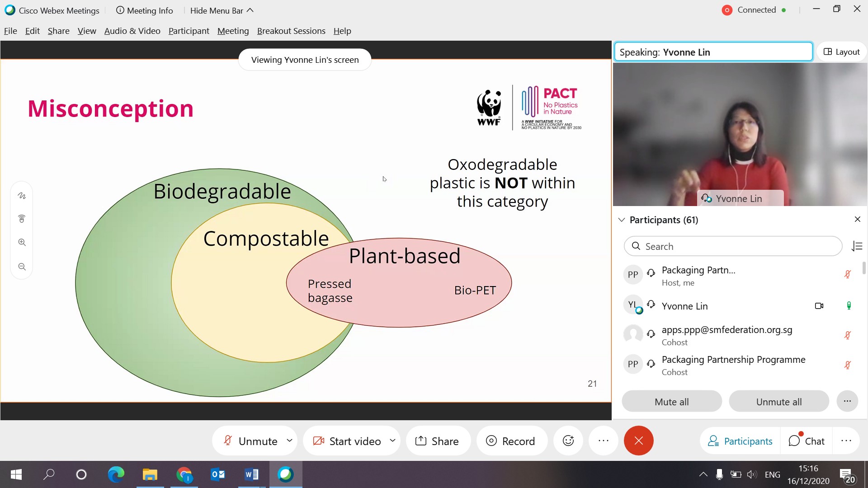Open the Webex app on the taskbar
868x488 pixels.
[x=286, y=474]
